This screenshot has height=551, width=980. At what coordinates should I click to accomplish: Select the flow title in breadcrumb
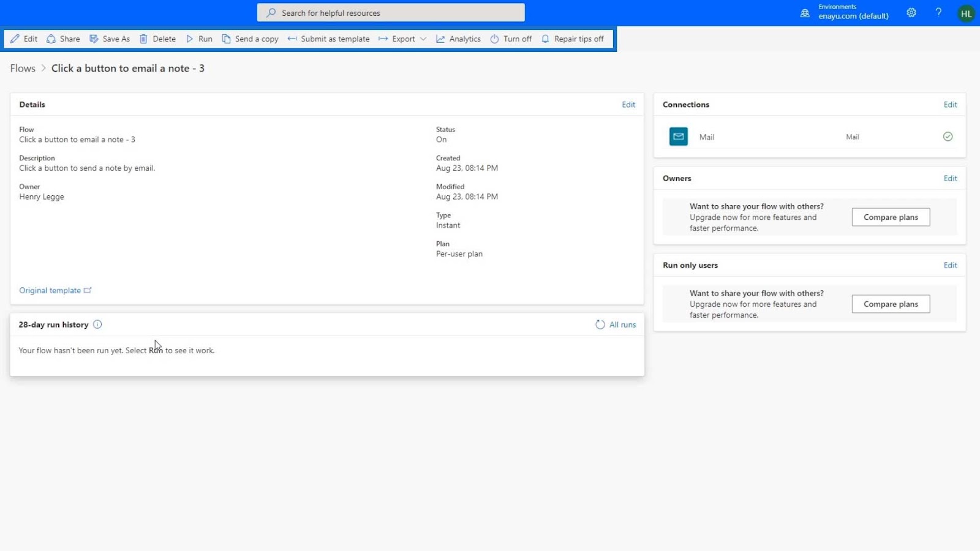[x=128, y=68]
